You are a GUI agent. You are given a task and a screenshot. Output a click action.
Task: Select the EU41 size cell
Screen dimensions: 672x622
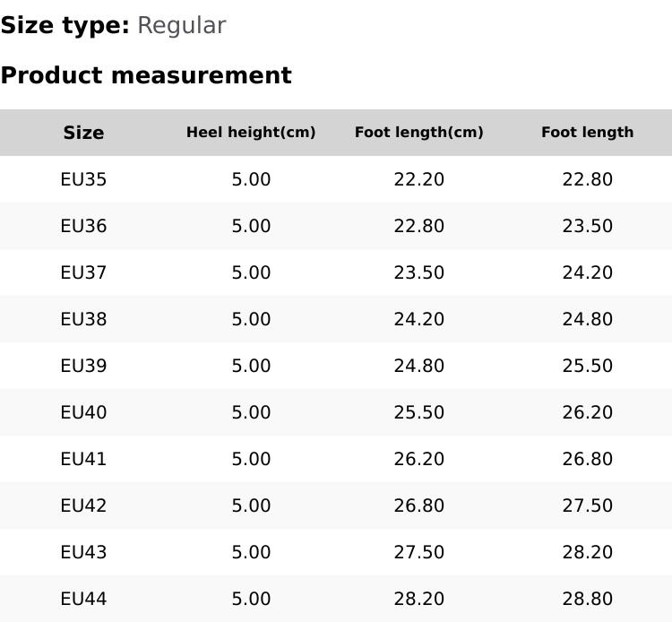pyautogui.click(x=83, y=459)
